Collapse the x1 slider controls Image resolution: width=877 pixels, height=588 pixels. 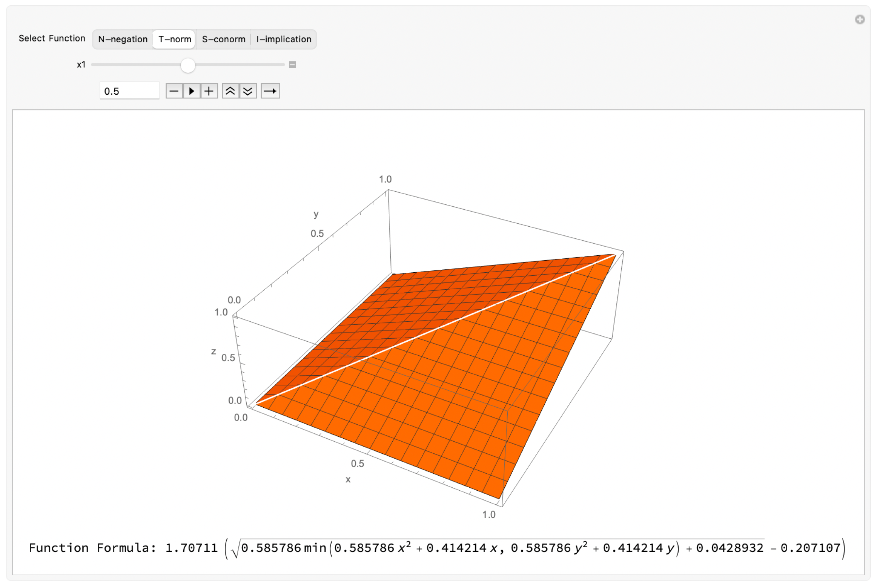(x=292, y=64)
